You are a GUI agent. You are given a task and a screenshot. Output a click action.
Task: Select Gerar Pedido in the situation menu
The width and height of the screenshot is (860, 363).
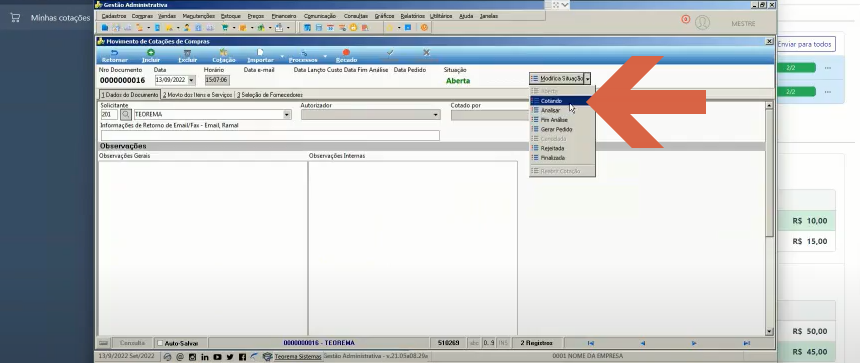561,129
